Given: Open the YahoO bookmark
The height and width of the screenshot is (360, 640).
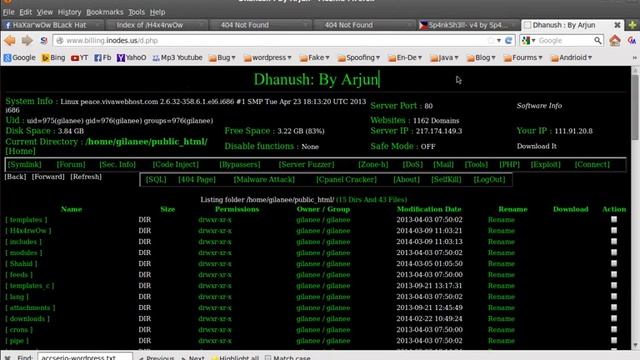Looking at the screenshot, I should click(x=131, y=58).
